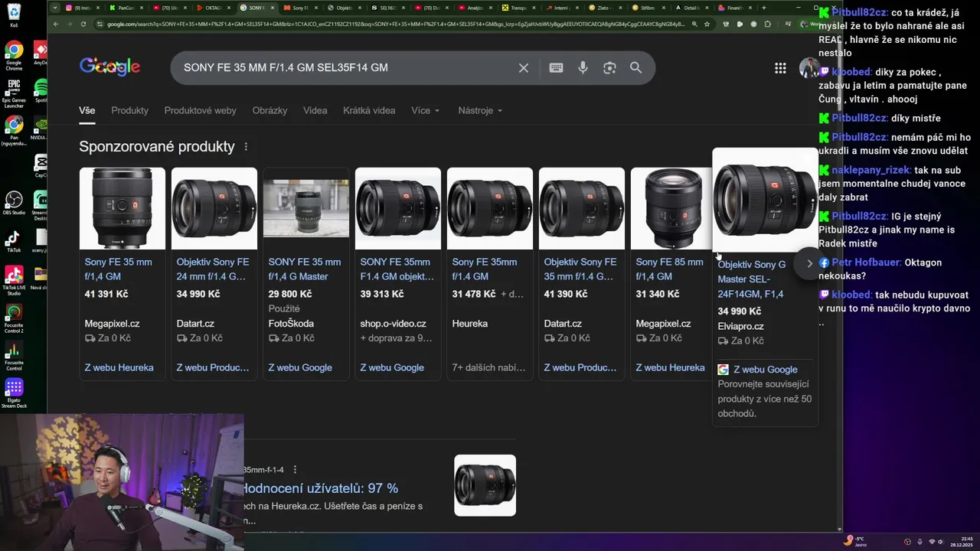Click the magnifier search submit icon
Image resolution: width=980 pixels, height=551 pixels.
[x=635, y=68]
